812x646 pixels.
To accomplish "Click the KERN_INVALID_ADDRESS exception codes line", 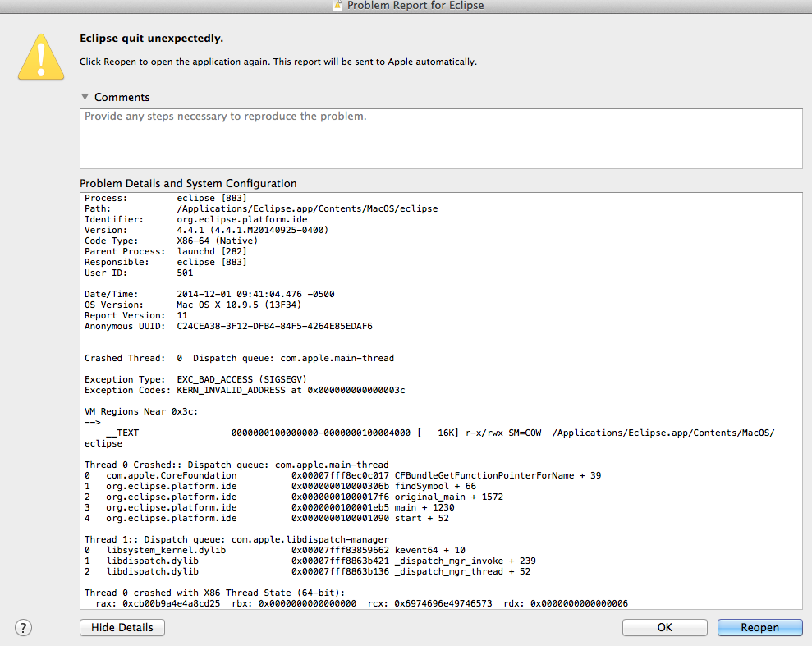I will [245, 390].
